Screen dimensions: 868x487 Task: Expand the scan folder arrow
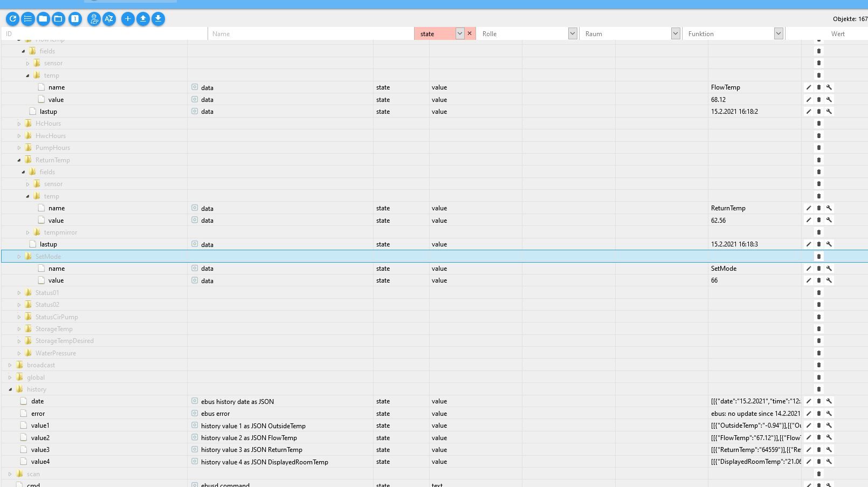[x=10, y=474]
